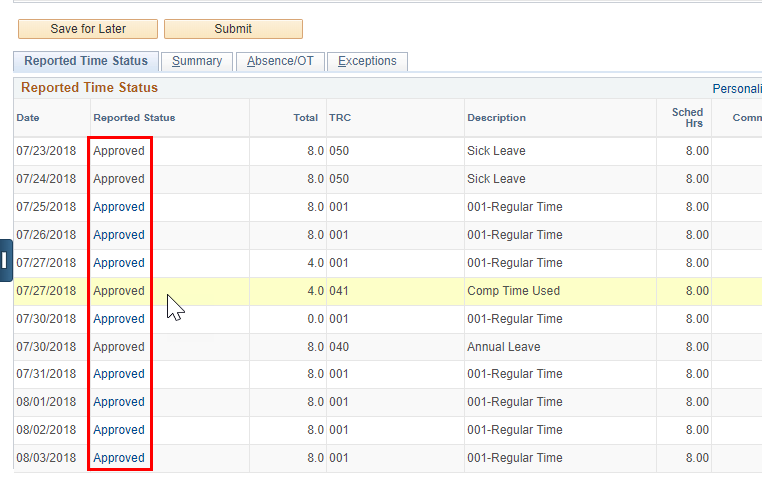Viewport: 762px width, 477px height.
Task: Select the date 08/01/2018
Action: pyautogui.click(x=46, y=402)
